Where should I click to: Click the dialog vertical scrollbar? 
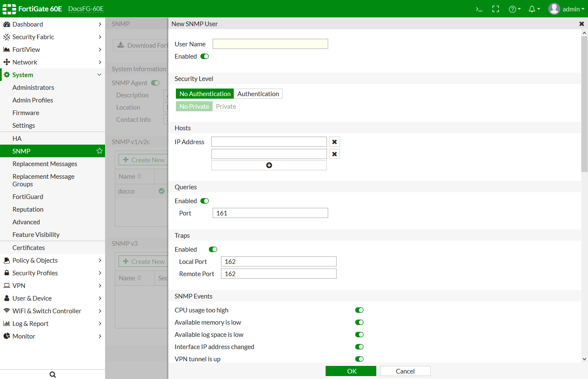(x=584, y=105)
